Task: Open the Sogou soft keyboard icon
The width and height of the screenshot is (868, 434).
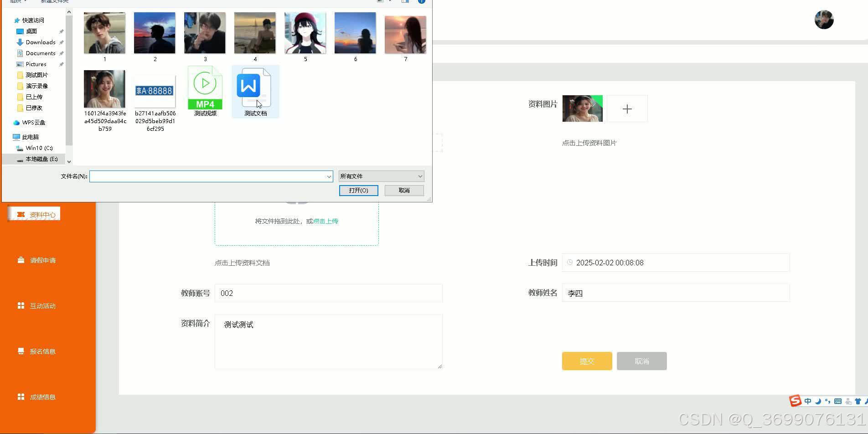Action: pyautogui.click(x=838, y=401)
